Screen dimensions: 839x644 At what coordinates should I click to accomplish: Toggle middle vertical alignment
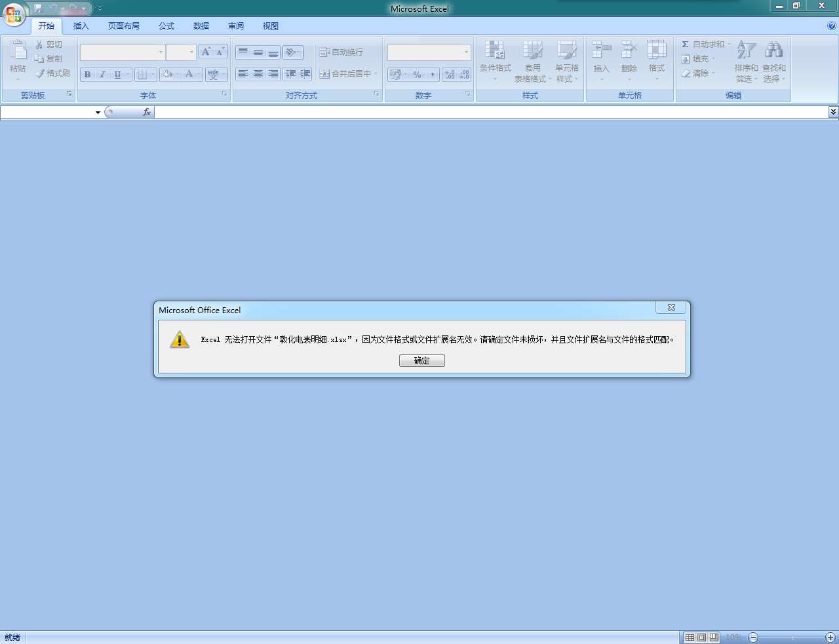tap(258, 52)
